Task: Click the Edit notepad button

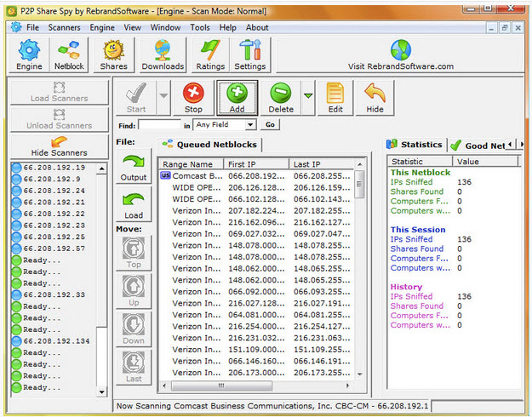Action: pyautogui.click(x=335, y=98)
